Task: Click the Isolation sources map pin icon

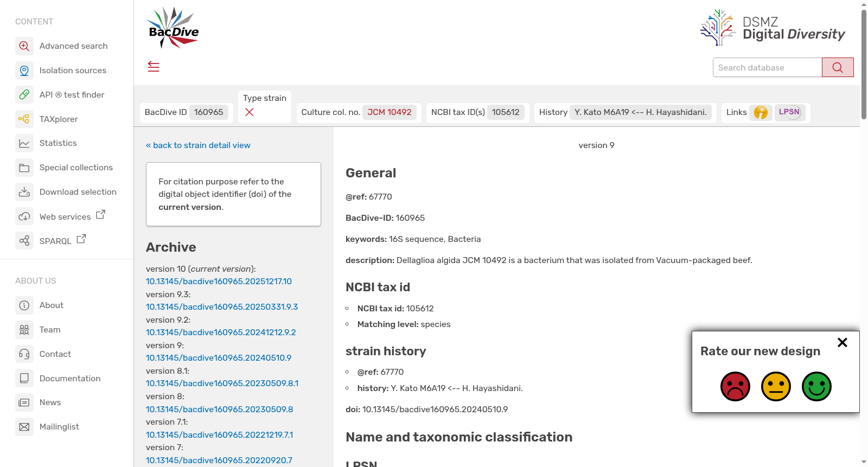Action: (24, 71)
